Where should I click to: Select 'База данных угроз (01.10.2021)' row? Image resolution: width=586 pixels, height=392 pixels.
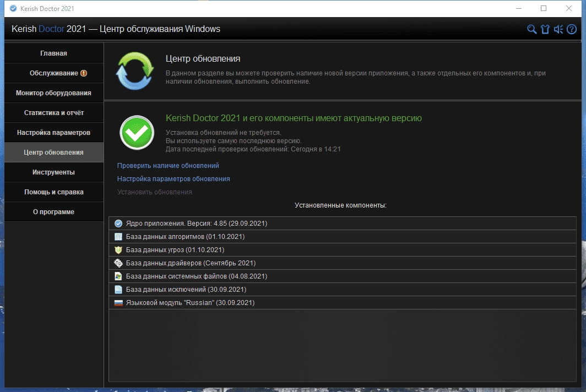pos(343,250)
